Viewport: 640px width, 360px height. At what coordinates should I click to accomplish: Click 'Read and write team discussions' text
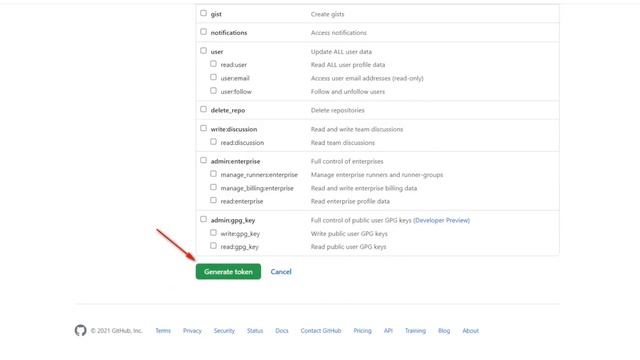[x=357, y=129]
